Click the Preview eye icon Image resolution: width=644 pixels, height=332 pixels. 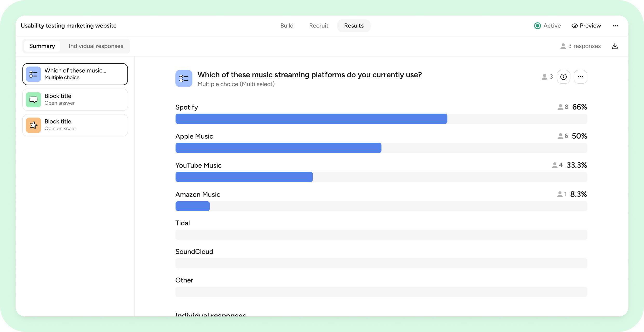pyautogui.click(x=574, y=25)
